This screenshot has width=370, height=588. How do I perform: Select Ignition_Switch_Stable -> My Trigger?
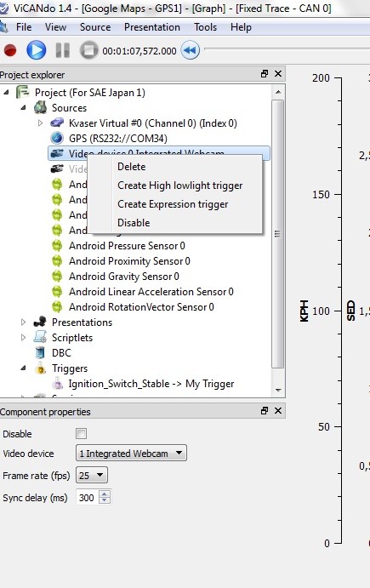151,384
